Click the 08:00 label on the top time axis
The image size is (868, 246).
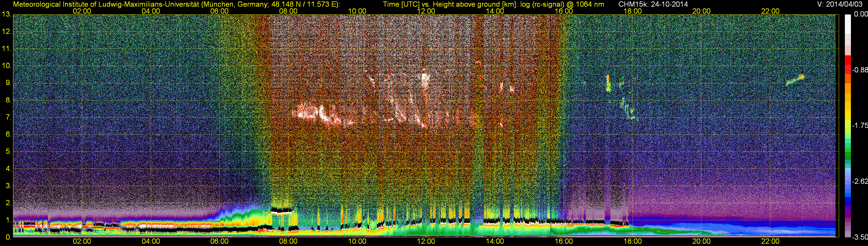click(288, 11)
